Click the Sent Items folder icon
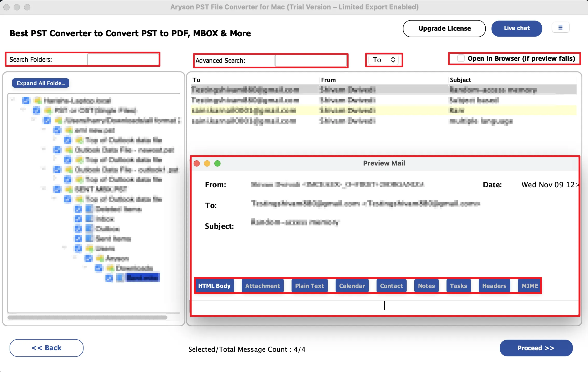This screenshot has height=372, width=588. 89,238
